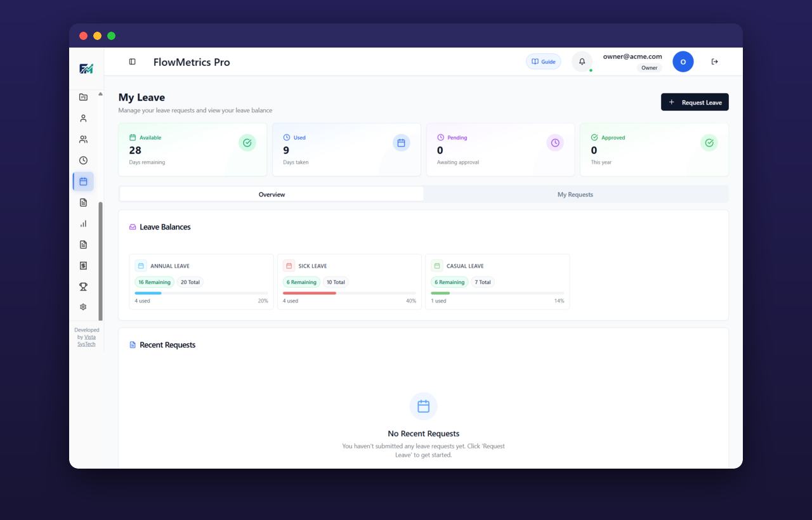The image size is (812, 520).
Task: Open the clock time tracking sidebar icon
Action: 83,160
